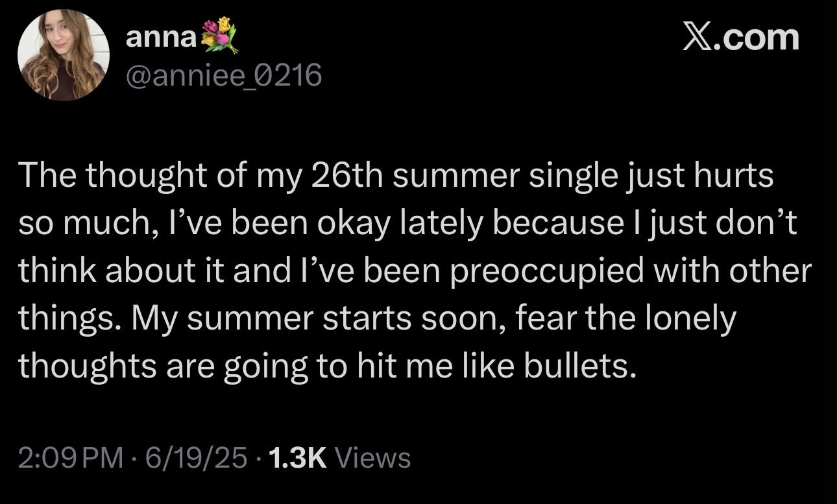837x504 pixels.
Task: Click the flower bouquet emoji beside anna
Action: [217, 36]
